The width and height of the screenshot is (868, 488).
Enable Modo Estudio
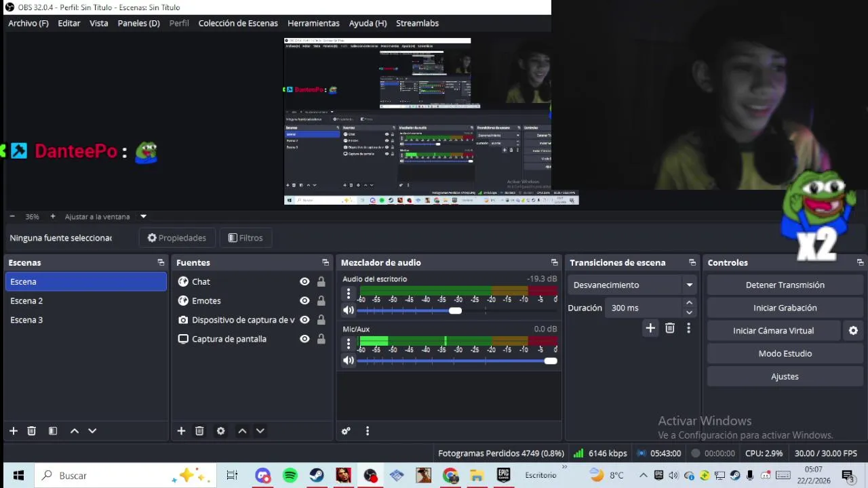point(785,354)
